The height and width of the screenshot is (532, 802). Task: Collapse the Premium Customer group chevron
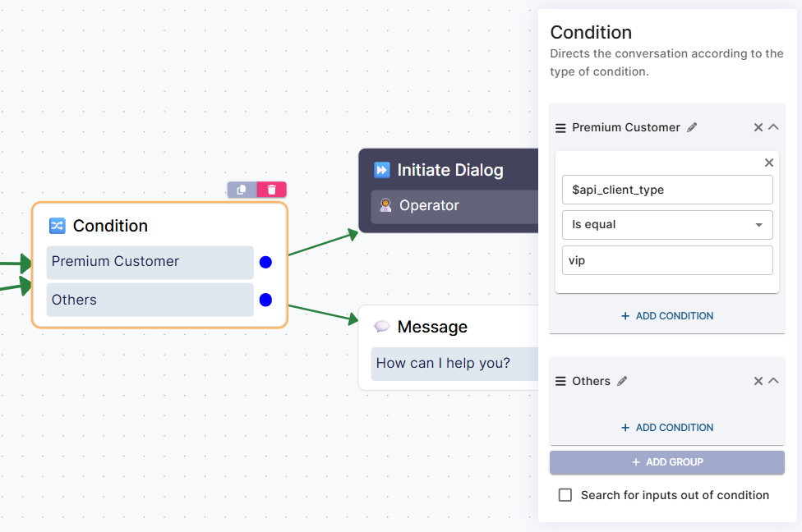[x=773, y=127]
